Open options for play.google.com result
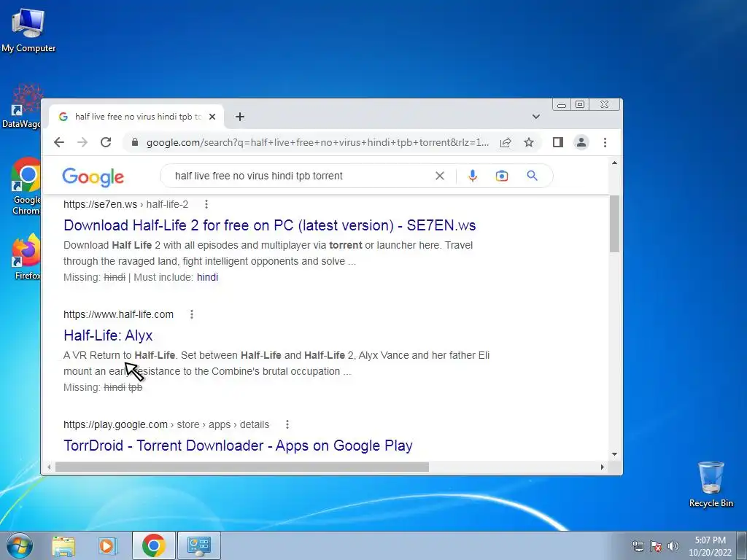Viewport: 747px width, 560px height. point(287,424)
